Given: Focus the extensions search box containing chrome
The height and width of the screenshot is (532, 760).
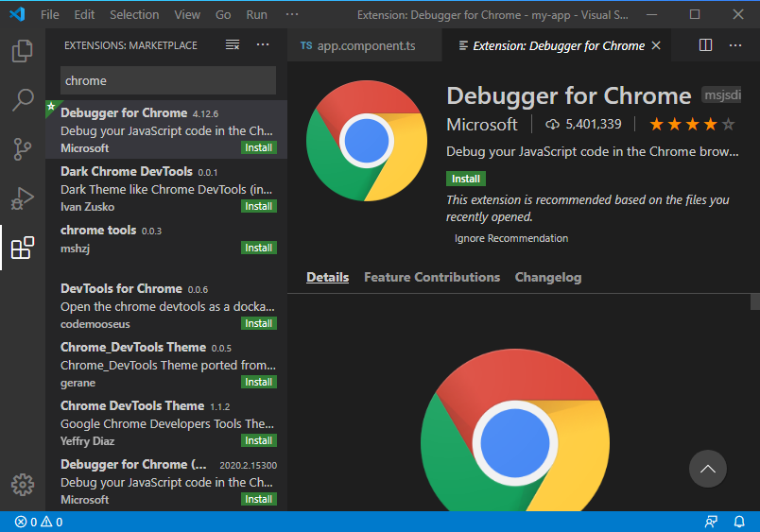Looking at the screenshot, I should [168, 80].
